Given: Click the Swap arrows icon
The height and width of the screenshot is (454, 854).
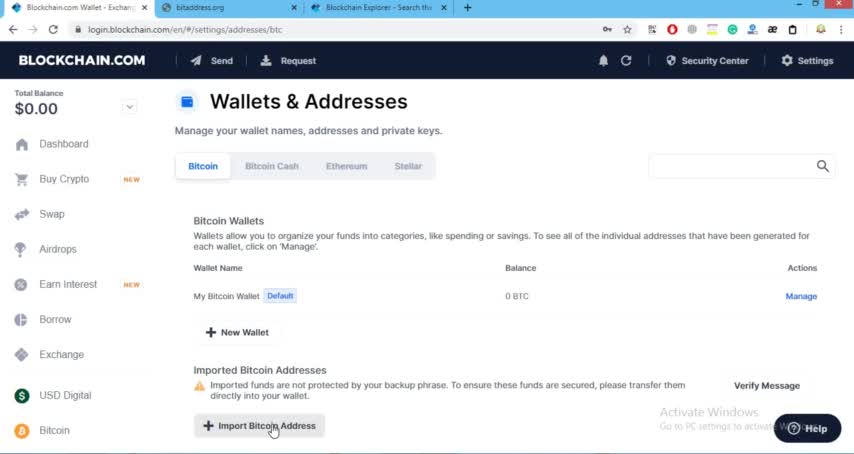Looking at the screenshot, I should tap(22, 214).
